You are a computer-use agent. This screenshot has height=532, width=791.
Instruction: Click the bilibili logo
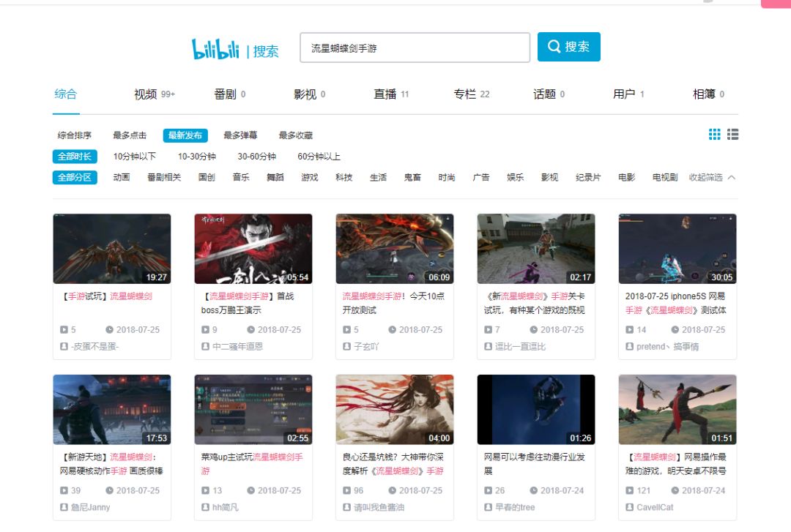(215, 50)
